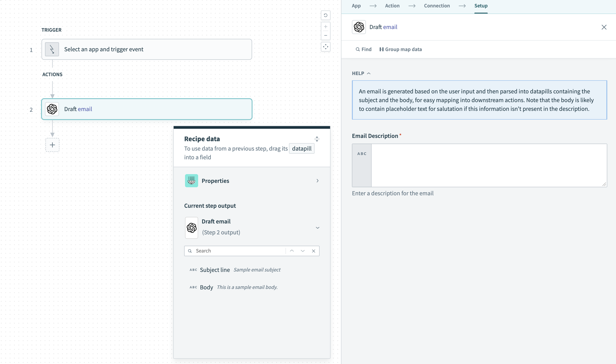Click the Properties globe icon

[191, 181]
